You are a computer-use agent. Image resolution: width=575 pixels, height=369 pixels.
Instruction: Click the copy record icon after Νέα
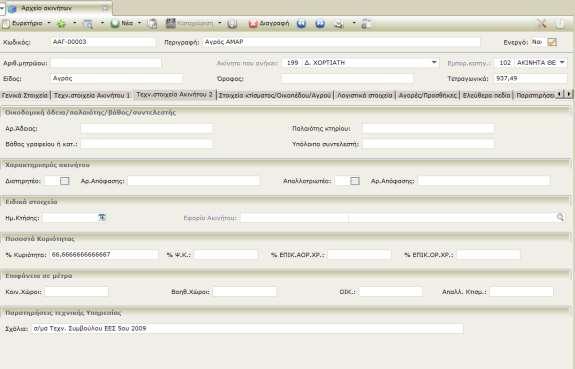pos(152,24)
